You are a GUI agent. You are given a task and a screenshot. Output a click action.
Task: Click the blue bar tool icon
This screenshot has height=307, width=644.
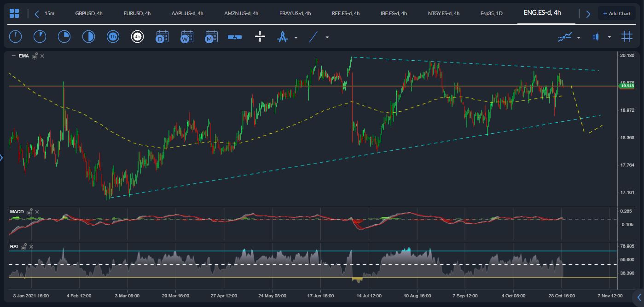tap(235, 37)
